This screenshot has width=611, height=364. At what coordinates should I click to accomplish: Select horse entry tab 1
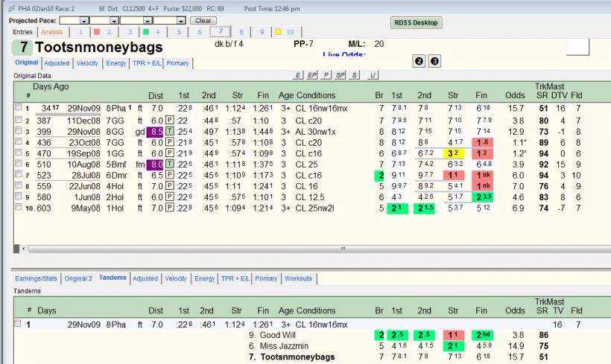coord(80,32)
